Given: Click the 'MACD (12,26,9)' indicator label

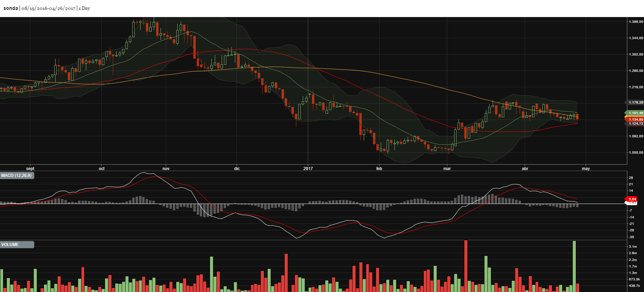Looking at the screenshot, I should coord(17,175).
